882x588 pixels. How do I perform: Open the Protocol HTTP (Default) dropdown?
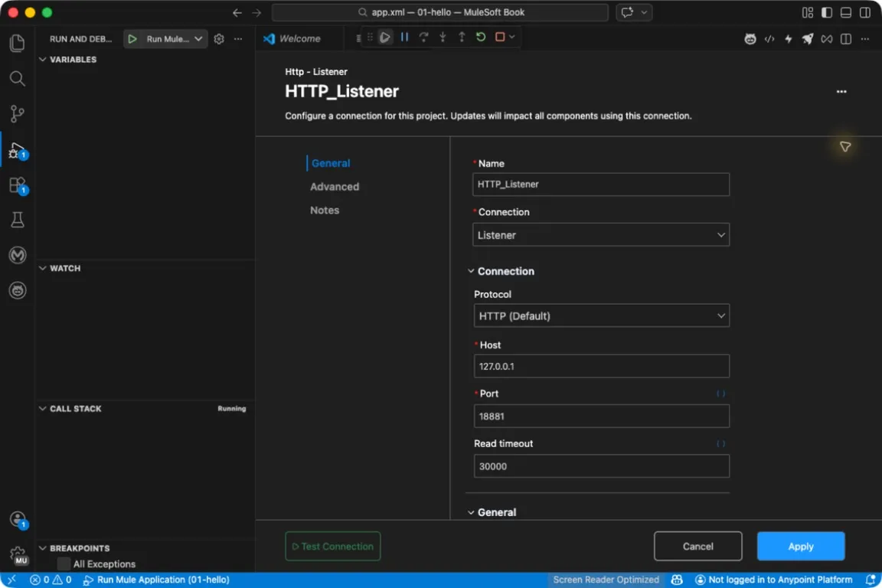[601, 315]
